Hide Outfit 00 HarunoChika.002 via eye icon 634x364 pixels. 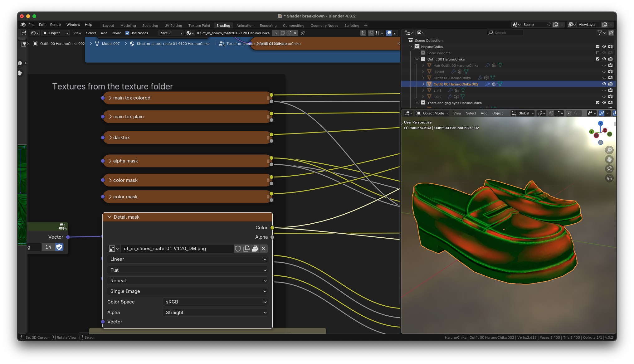click(604, 84)
